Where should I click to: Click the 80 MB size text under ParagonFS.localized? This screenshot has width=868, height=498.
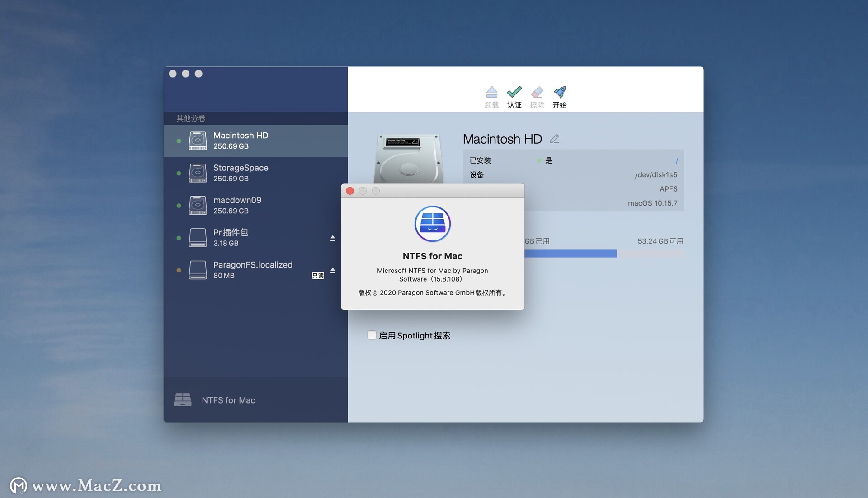click(x=224, y=276)
